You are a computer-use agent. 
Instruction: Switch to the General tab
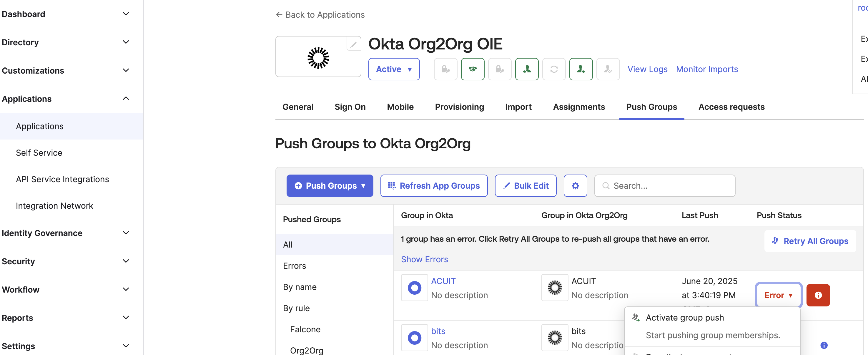click(297, 107)
